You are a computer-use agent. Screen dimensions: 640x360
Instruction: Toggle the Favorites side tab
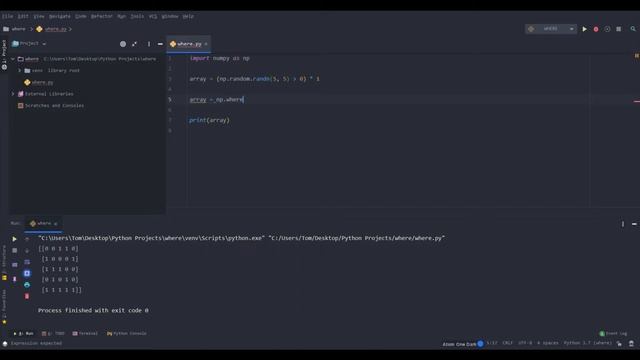coord(4,307)
